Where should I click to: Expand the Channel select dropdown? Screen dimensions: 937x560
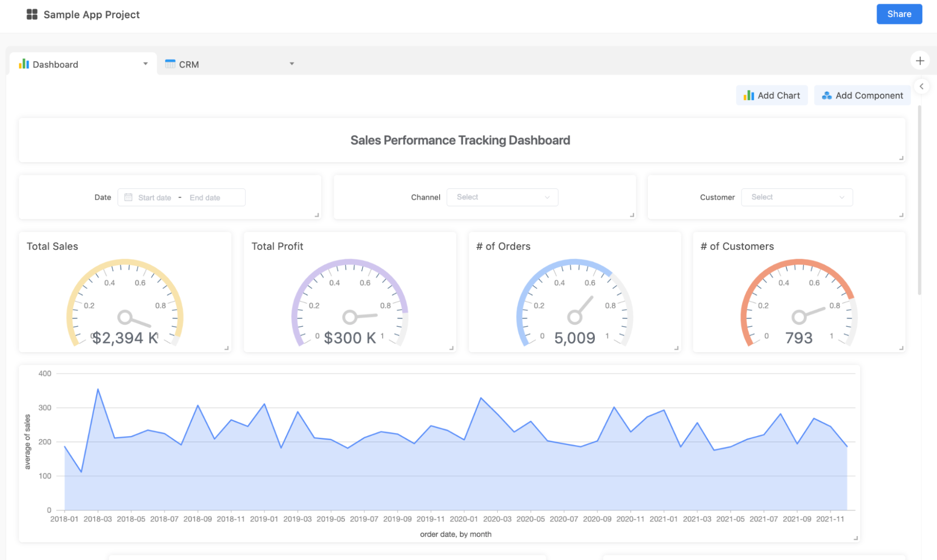(502, 197)
